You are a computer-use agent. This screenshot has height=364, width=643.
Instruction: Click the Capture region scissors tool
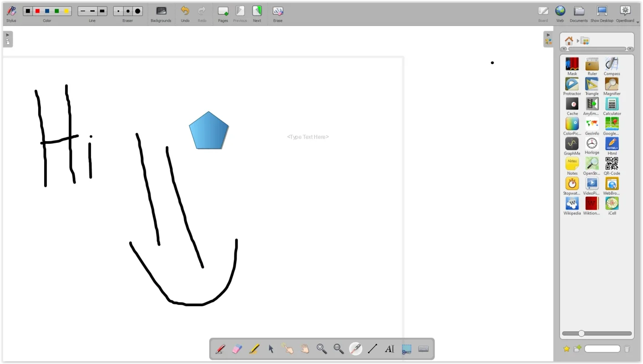[x=406, y=349]
